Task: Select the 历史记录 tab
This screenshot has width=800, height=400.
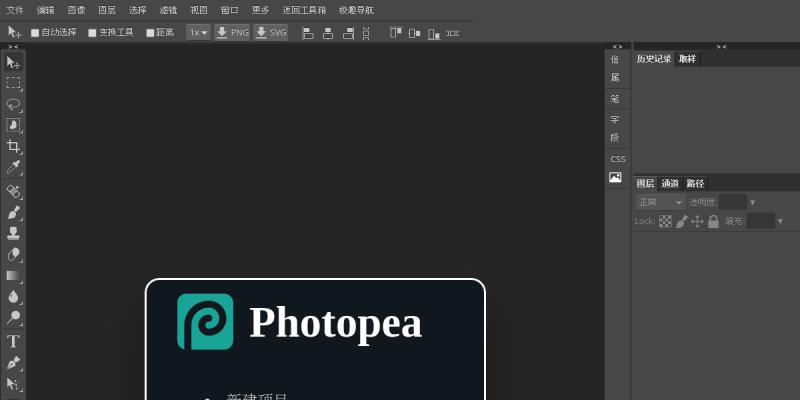Action: (654, 59)
